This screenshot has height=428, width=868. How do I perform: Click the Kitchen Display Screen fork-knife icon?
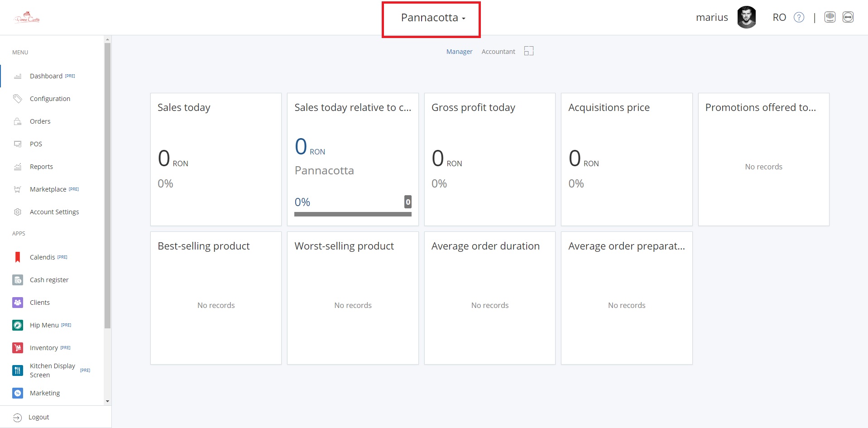pos(18,370)
